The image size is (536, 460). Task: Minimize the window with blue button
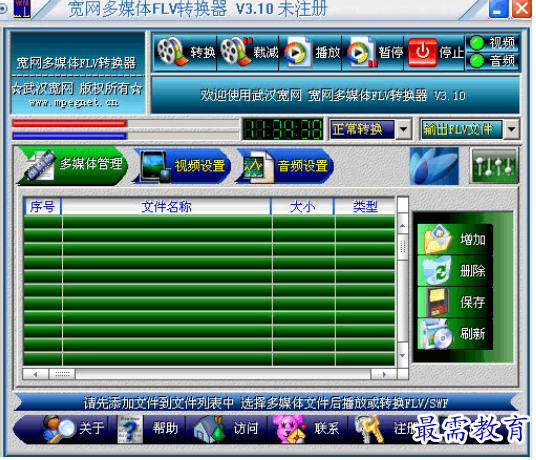pyautogui.click(x=499, y=8)
